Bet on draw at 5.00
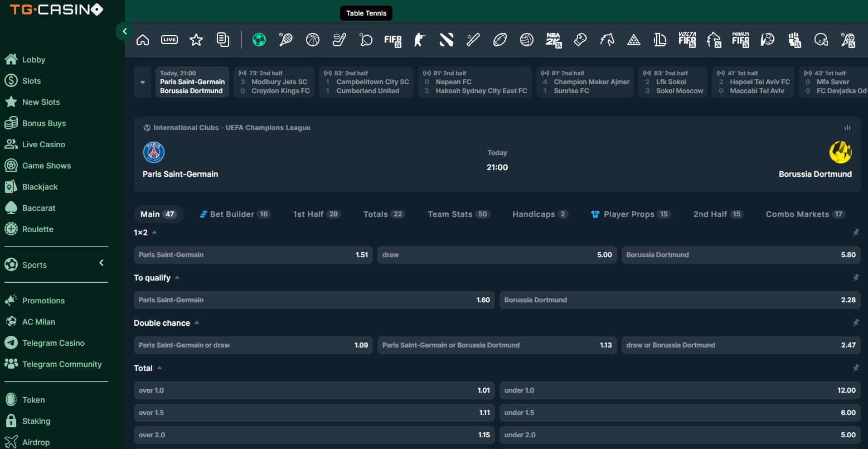 (497, 255)
